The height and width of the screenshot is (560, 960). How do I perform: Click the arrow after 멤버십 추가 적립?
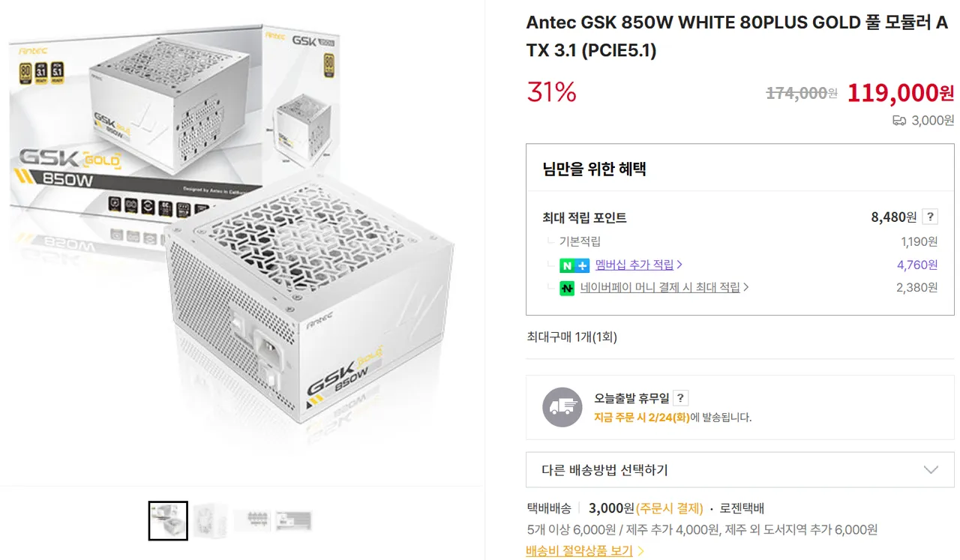click(679, 265)
